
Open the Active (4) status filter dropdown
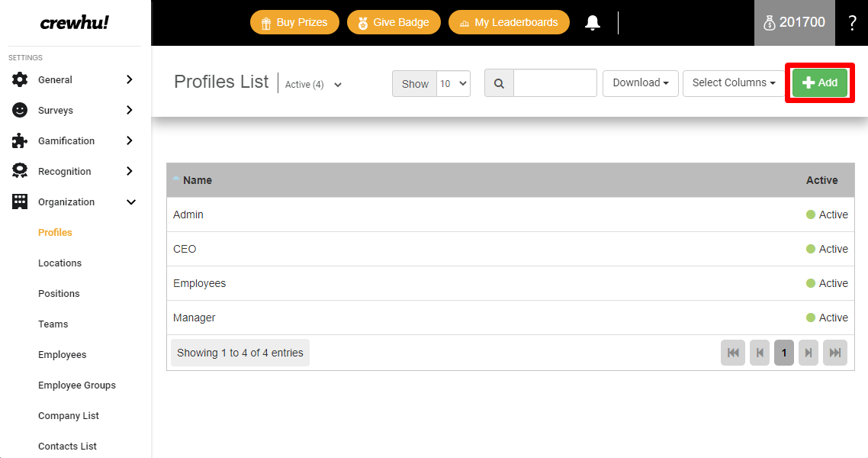(313, 85)
